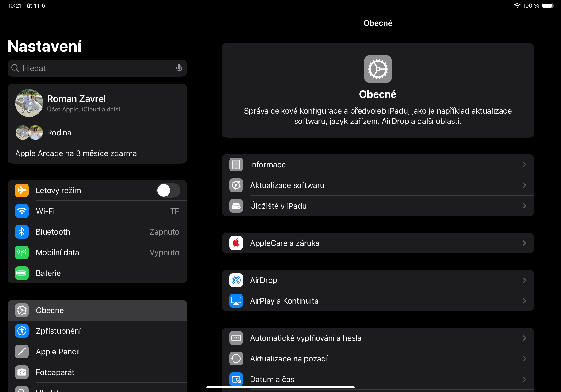
Task: Open the Roman Zavrel Apple account profile
Action: pos(97,103)
